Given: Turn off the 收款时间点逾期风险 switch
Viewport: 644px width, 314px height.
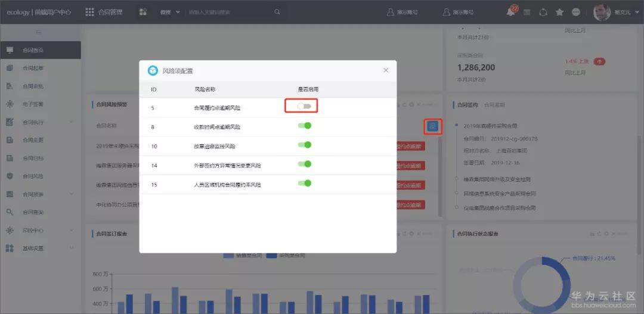Looking at the screenshot, I should 304,126.
